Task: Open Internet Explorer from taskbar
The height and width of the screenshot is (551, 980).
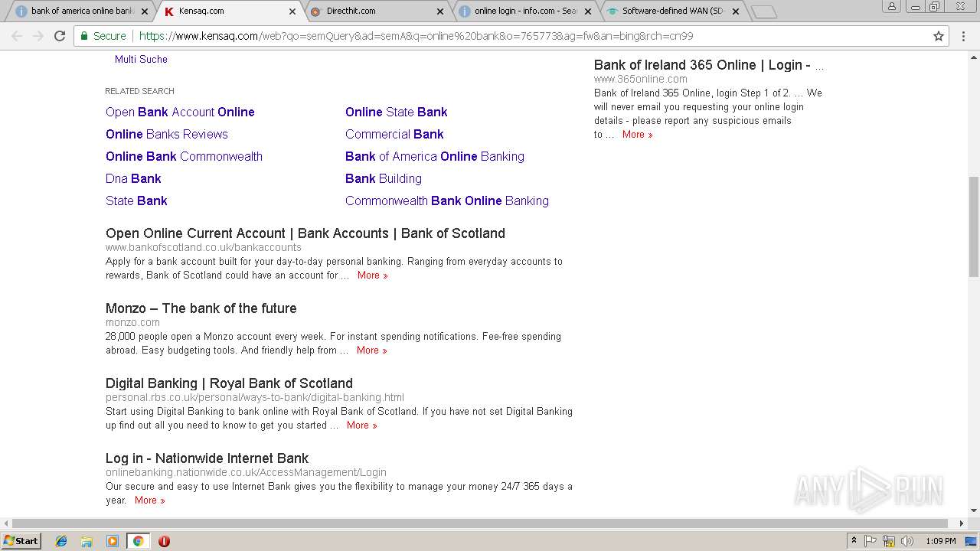Action: [61, 541]
